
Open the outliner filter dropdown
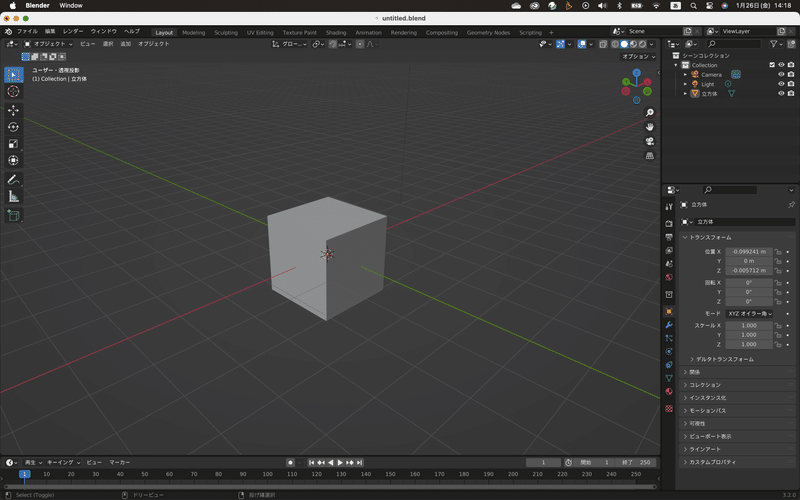(x=776, y=44)
